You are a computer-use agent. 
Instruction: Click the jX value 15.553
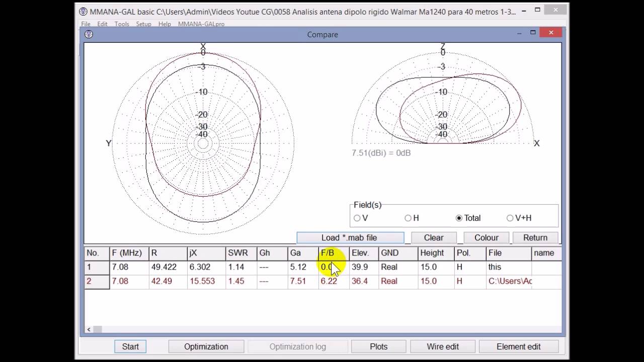coord(202,281)
